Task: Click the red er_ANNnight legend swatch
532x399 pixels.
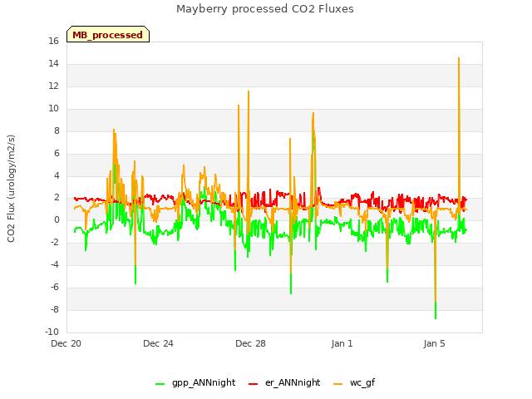Action: pos(253,384)
